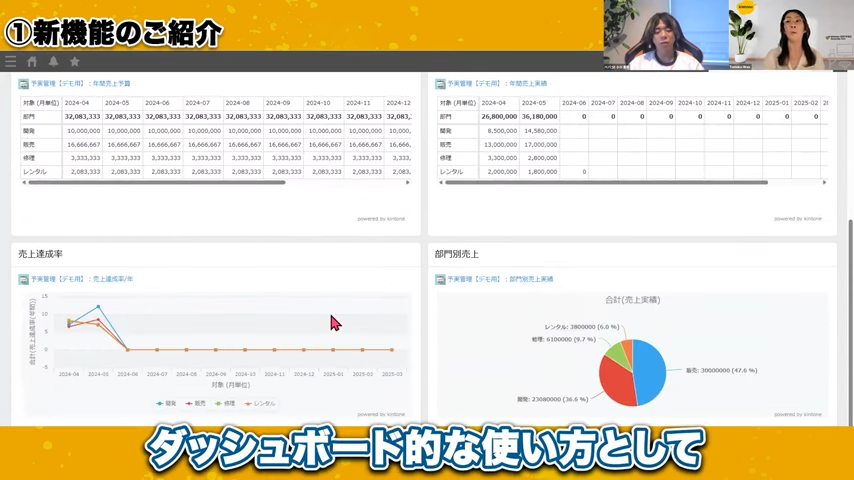The image size is (854, 480).
Task: Click the blue peak data point at 2024-05
Action: (x=98, y=307)
